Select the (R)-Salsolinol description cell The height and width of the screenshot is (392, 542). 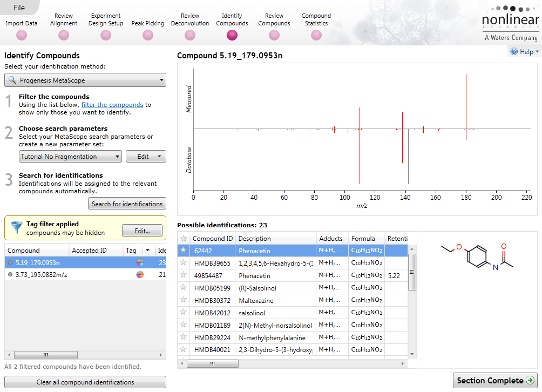click(x=275, y=288)
